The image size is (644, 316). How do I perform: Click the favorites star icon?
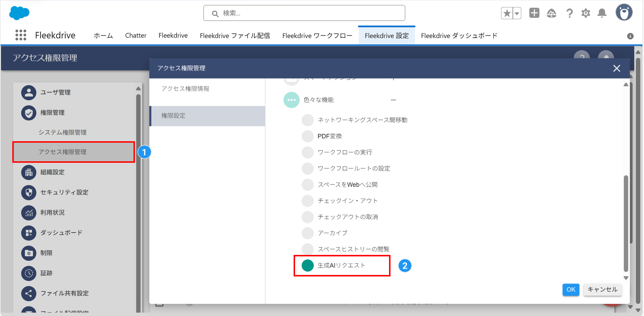(507, 13)
